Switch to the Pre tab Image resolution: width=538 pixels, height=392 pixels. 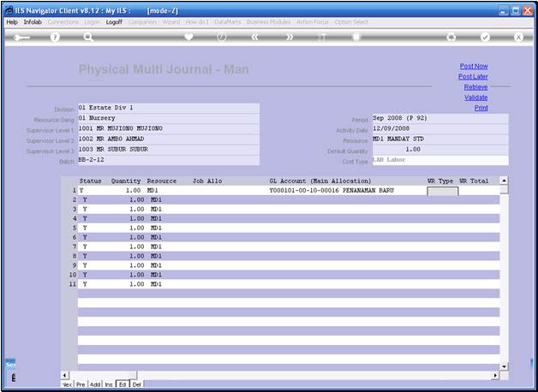(81, 384)
